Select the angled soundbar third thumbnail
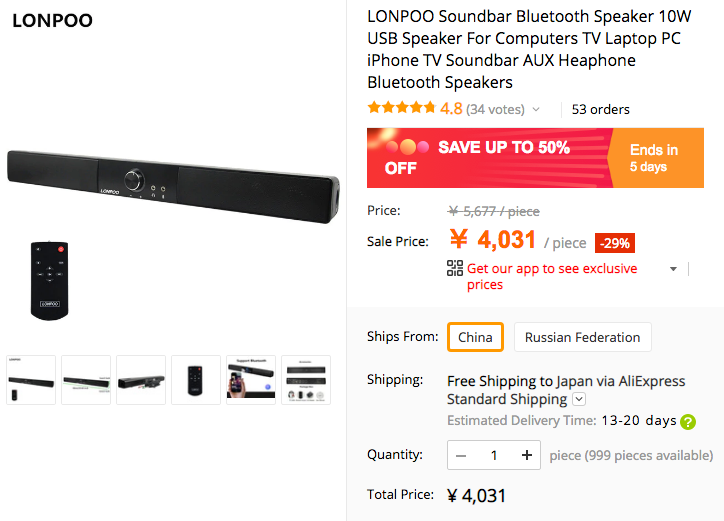Screen dimensions: 724x521 point(141,380)
